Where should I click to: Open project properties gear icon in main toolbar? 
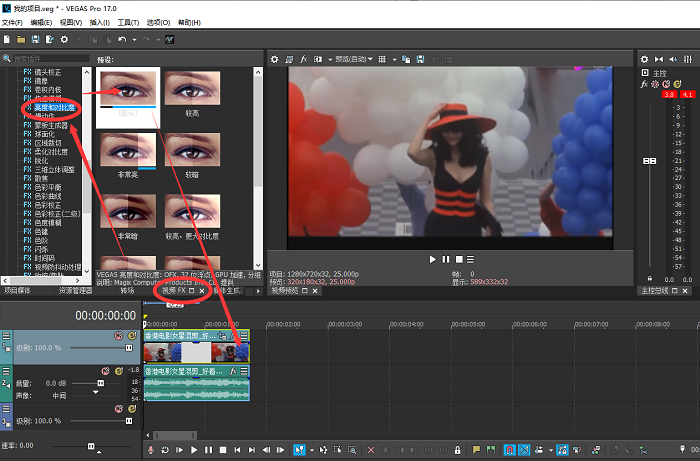pyautogui.click(x=65, y=39)
